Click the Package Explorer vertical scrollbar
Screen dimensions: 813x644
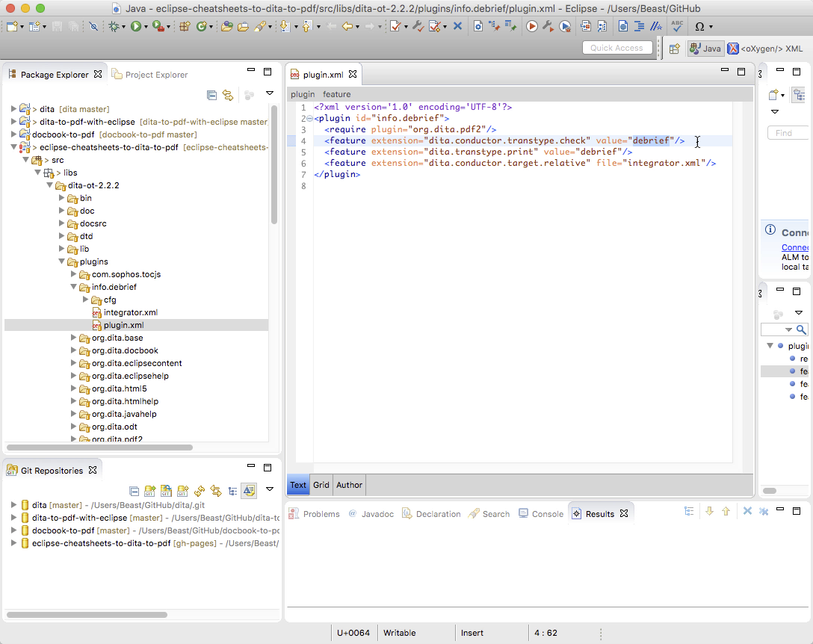(x=273, y=165)
